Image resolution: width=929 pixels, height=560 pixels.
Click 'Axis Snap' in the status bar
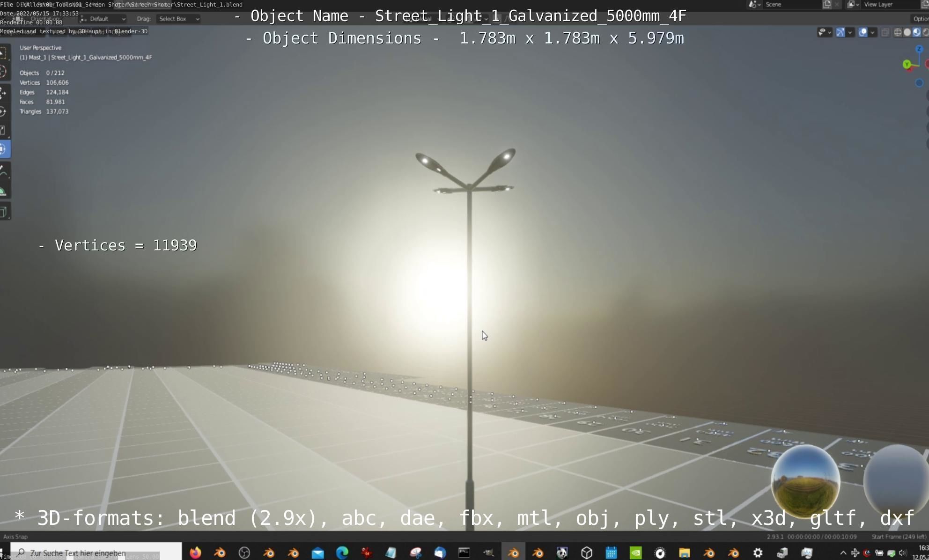tap(15, 537)
